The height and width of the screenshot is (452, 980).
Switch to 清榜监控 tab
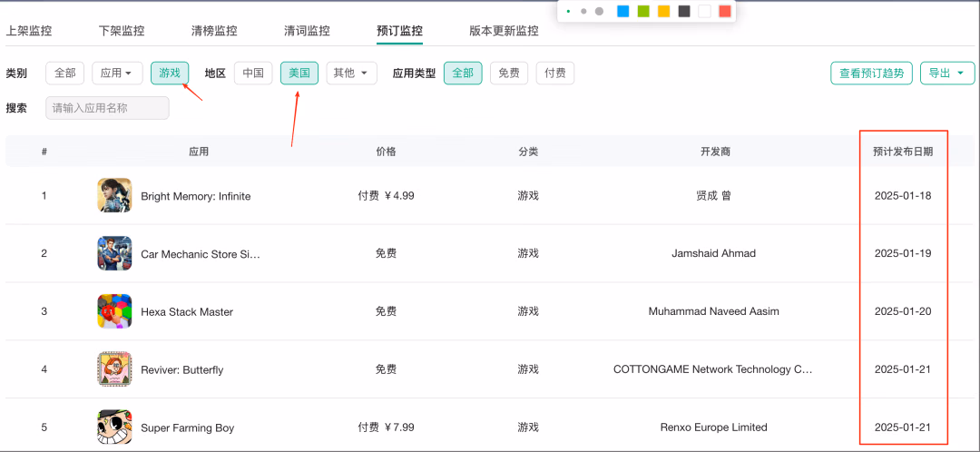(x=214, y=31)
